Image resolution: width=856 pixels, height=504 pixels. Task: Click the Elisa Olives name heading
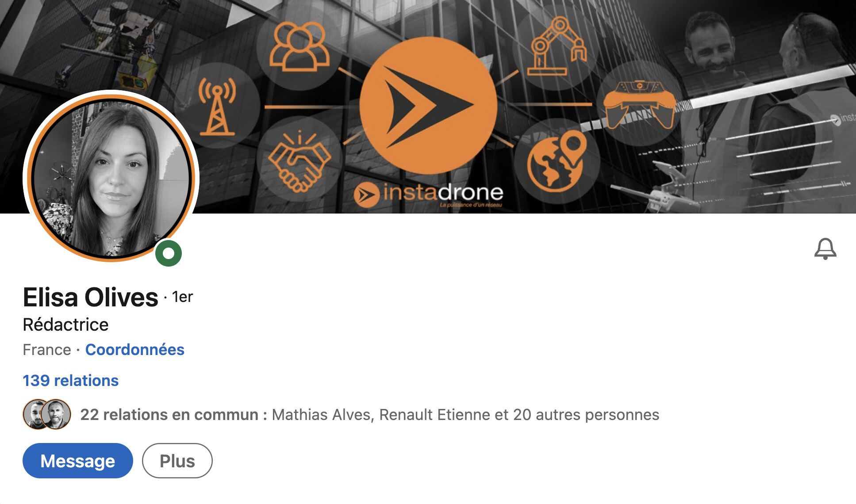click(90, 297)
